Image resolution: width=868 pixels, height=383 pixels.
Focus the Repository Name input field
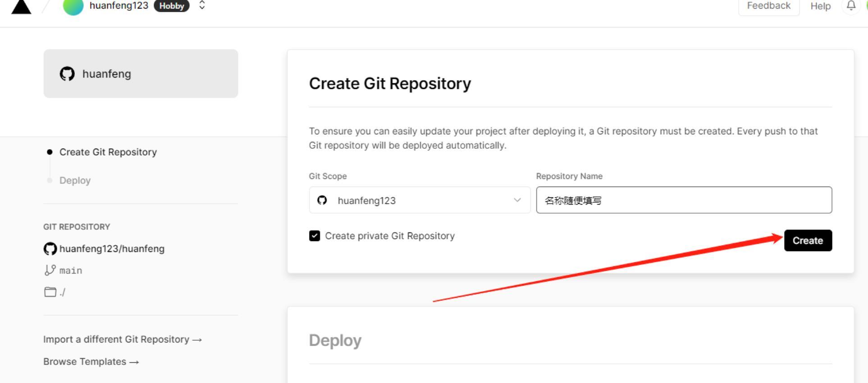[684, 200]
